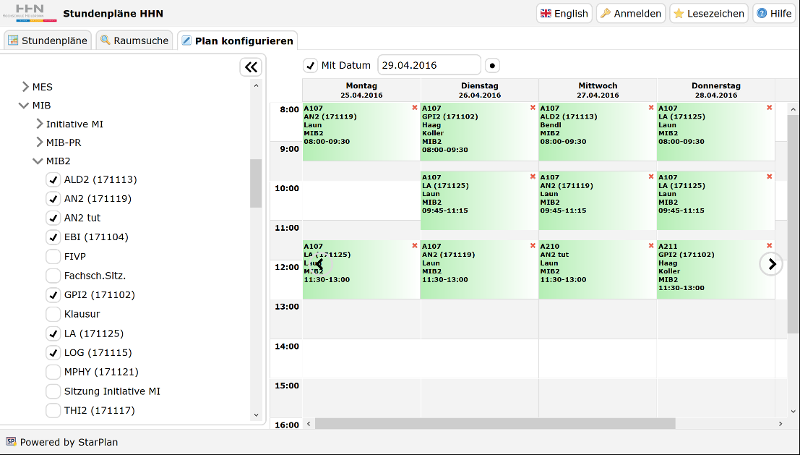Viewport: 800px width, 455px height.
Task: Click the date field showing 29.04.2016
Action: 429,65
